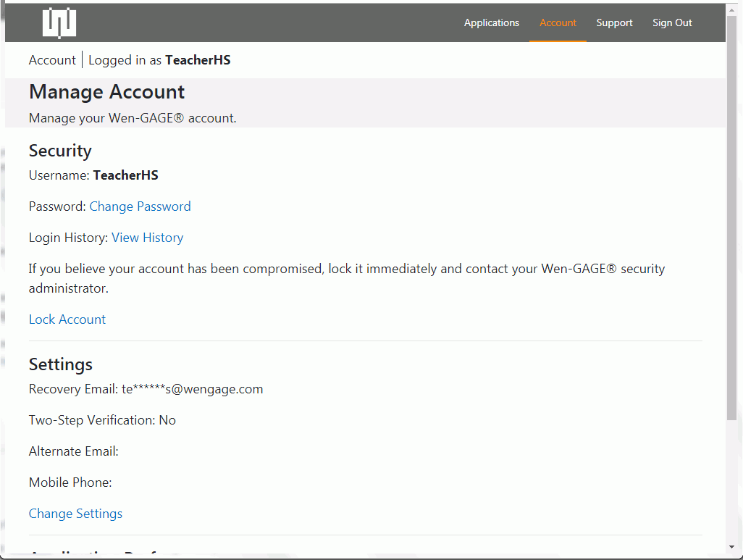
Task: Click the vertical scrollbar thumb
Action: (731, 217)
